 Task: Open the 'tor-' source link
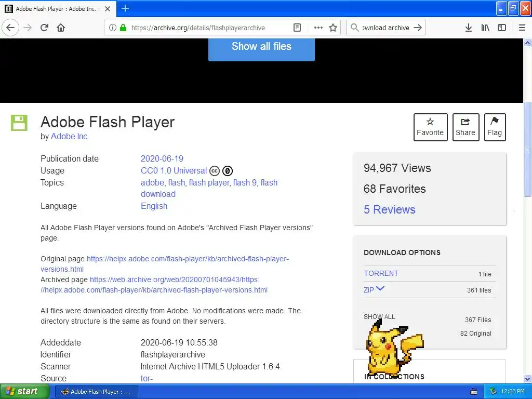(147, 378)
